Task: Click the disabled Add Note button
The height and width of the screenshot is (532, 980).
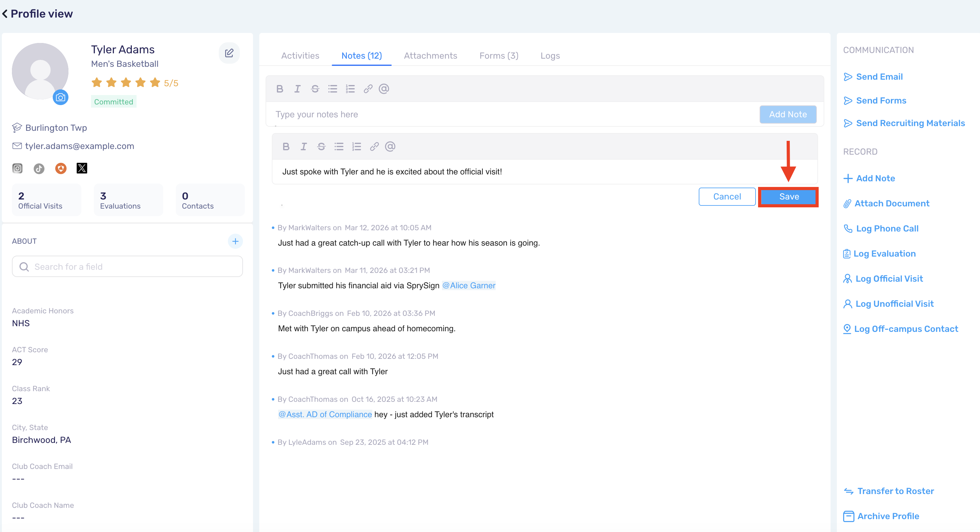Action: [788, 114]
